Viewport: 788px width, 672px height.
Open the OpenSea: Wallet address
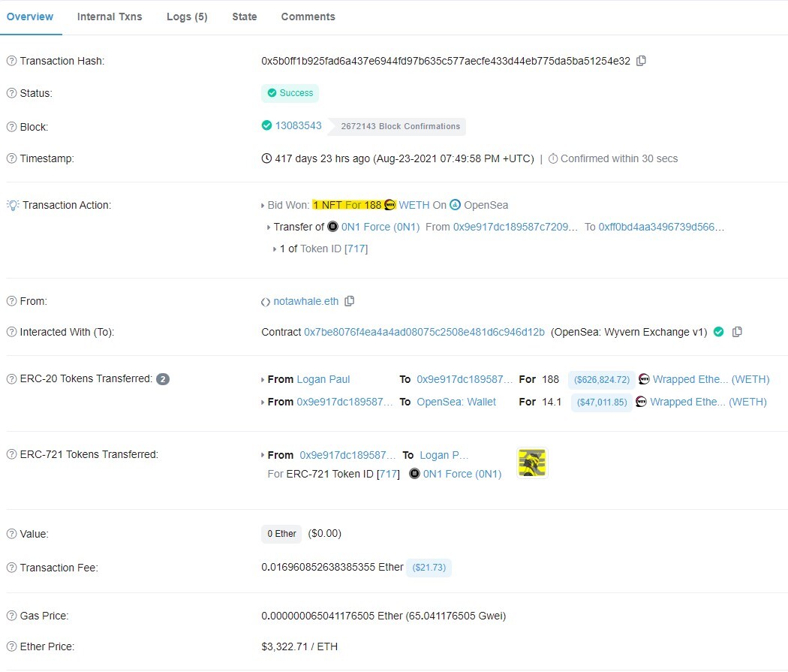tap(456, 402)
